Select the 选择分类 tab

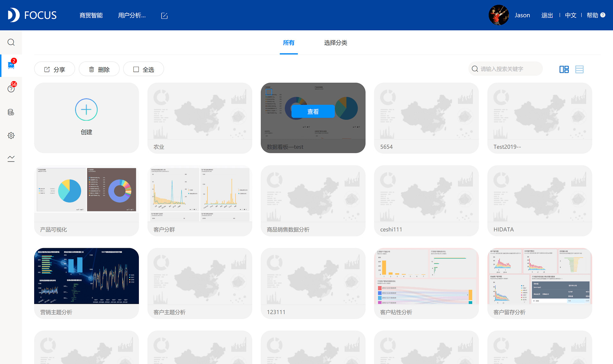[x=335, y=42]
